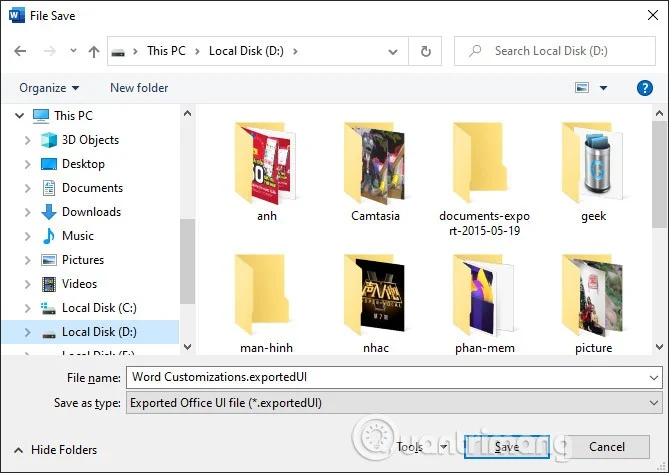Expand the Downloads node

click(x=28, y=212)
